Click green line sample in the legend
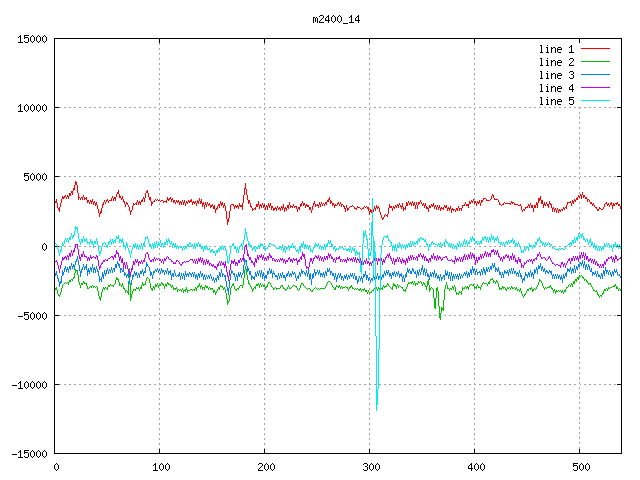The image size is (640, 480). [x=595, y=62]
